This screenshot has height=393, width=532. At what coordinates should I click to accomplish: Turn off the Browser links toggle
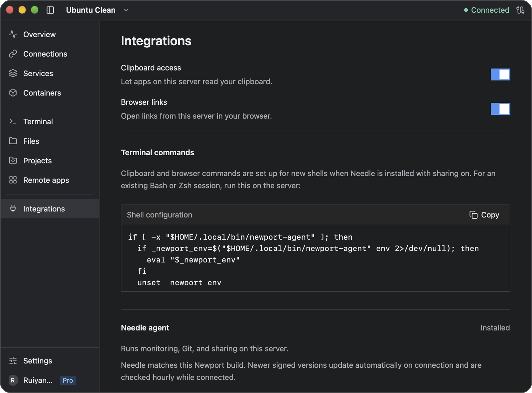click(500, 109)
